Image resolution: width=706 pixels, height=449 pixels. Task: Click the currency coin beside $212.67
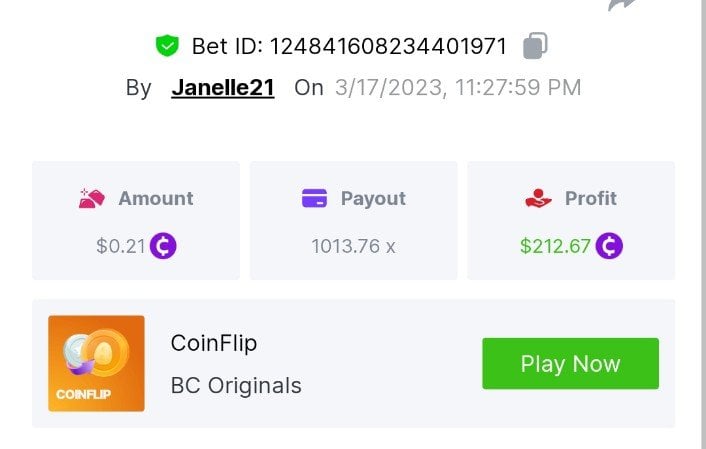point(609,246)
